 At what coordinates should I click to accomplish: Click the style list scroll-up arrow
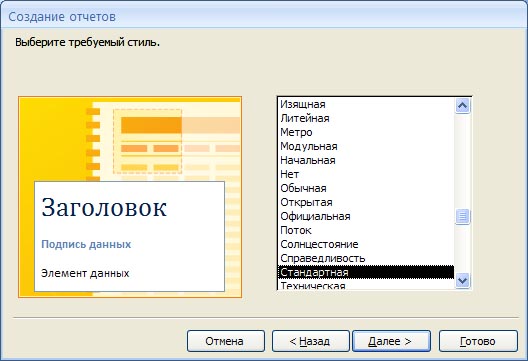point(463,106)
